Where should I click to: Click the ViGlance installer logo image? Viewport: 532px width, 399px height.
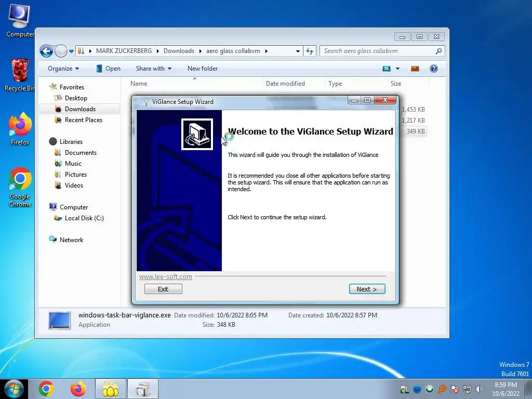197,134
